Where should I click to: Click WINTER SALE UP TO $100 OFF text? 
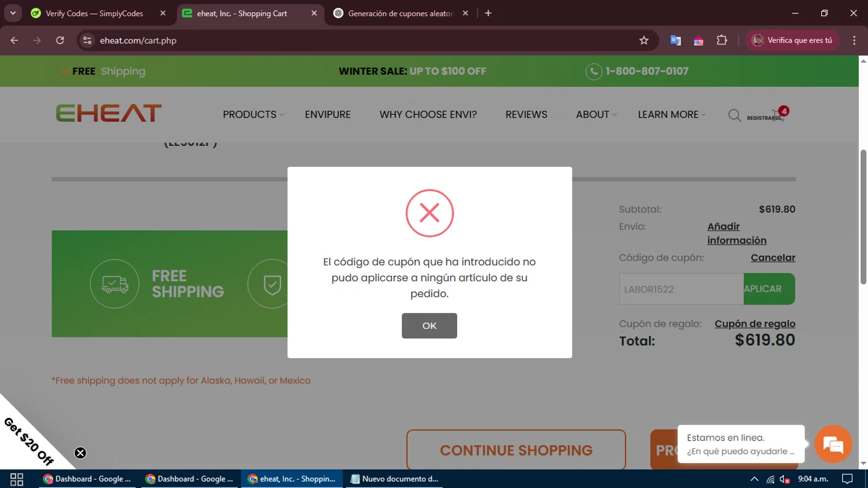click(413, 71)
